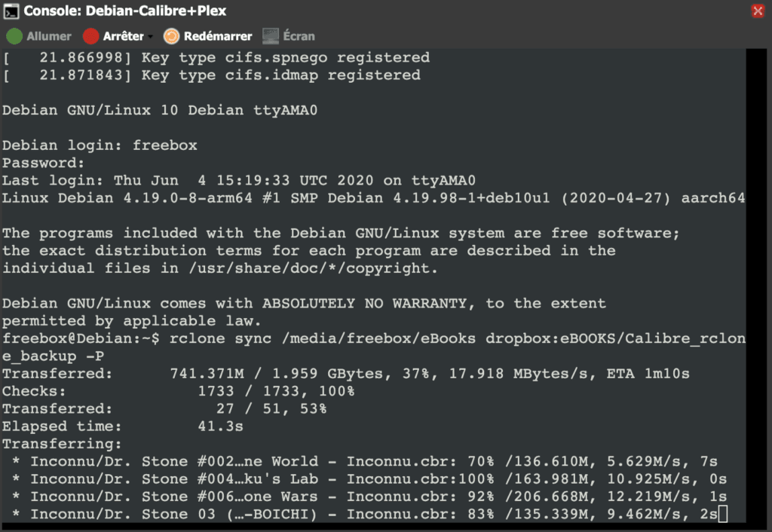
Task: Click the Écran monitor icon
Action: (271, 36)
